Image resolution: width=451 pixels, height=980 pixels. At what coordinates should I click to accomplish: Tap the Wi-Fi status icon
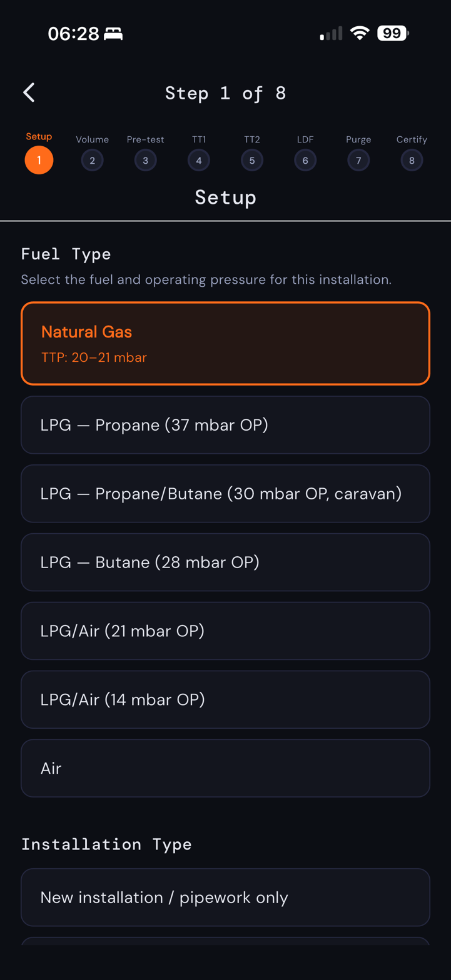(360, 33)
